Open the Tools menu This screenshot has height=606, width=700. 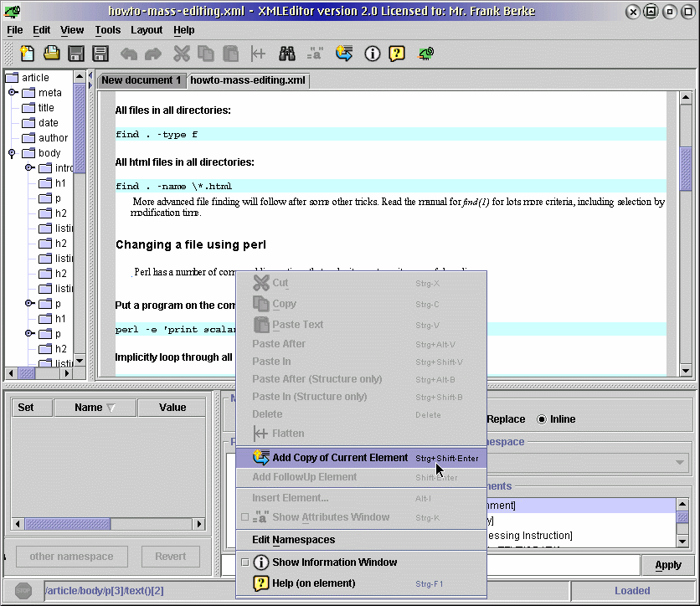(107, 30)
